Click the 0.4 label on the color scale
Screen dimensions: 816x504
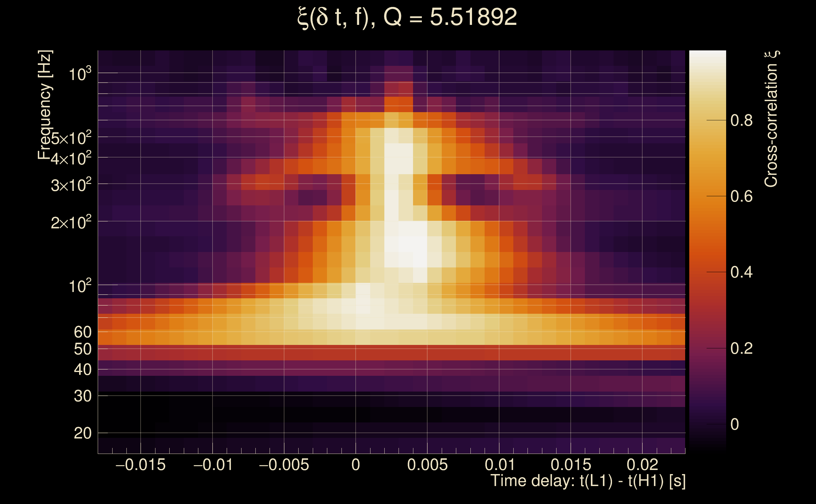[x=741, y=272]
